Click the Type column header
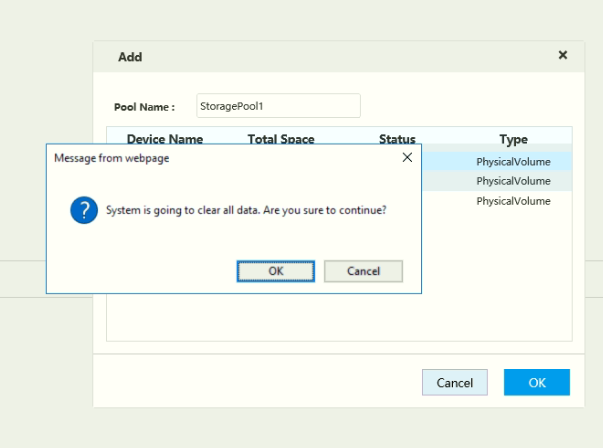The image size is (603, 448). [513, 139]
